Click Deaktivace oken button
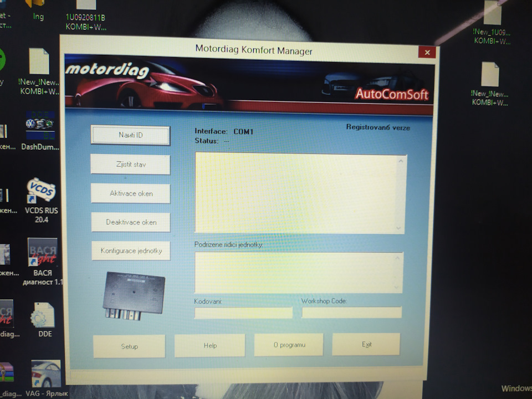 (x=131, y=222)
